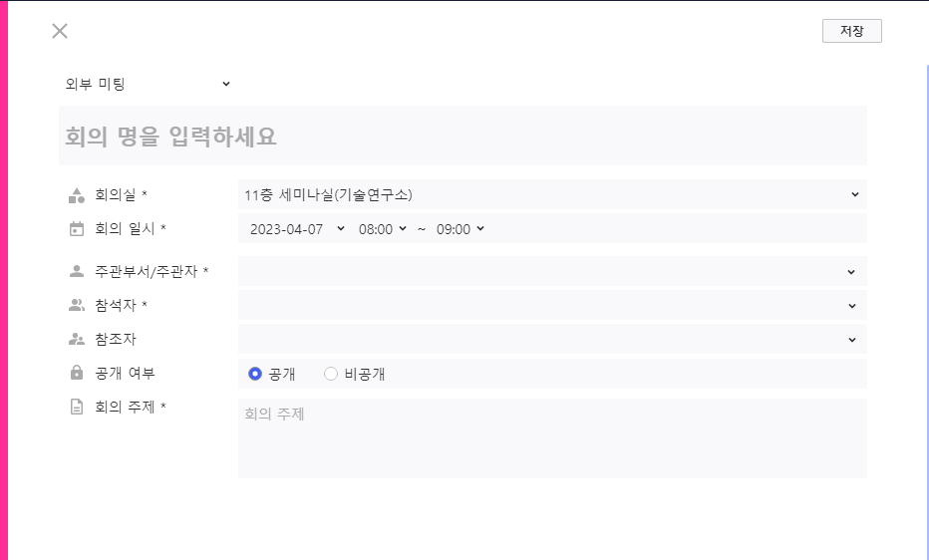Open the 09:00 end time dropdown

point(461,229)
